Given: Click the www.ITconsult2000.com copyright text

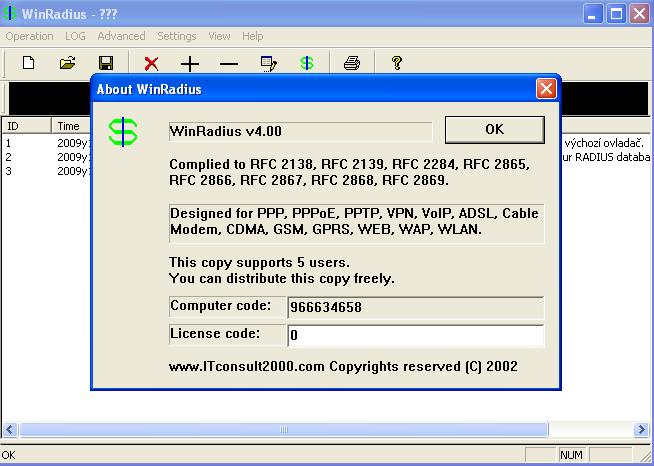Looking at the screenshot, I should pyautogui.click(x=343, y=366).
